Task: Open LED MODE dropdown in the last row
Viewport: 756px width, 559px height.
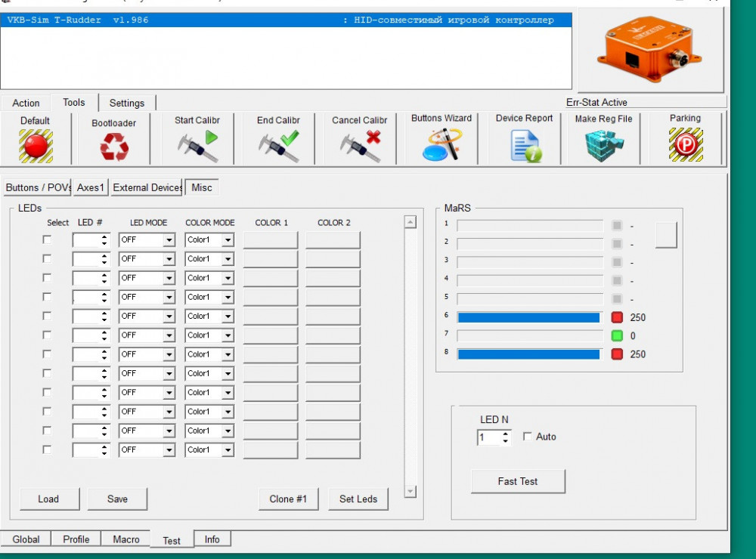Action: (169, 450)
